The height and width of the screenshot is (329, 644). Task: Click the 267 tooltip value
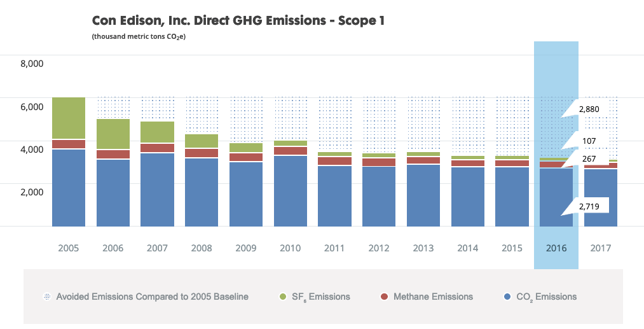point(589,158)
